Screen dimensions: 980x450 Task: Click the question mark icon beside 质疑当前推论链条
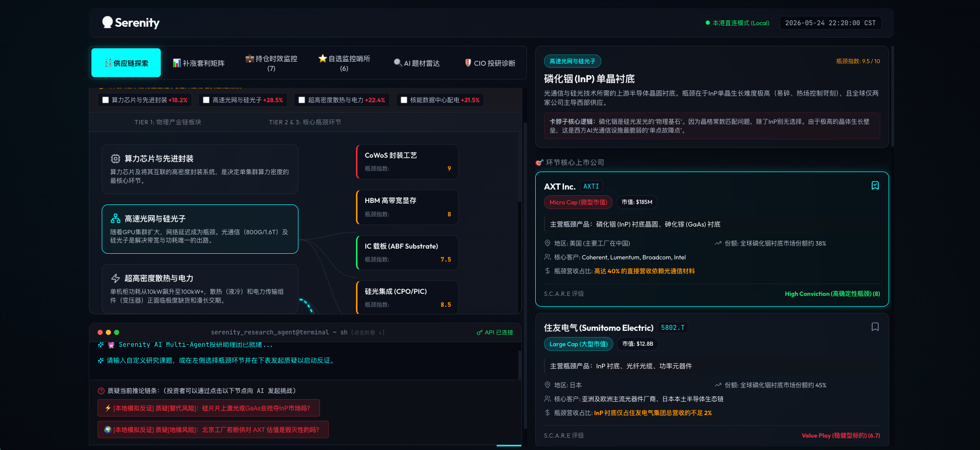pyautogui.click(x=101, y=391)
